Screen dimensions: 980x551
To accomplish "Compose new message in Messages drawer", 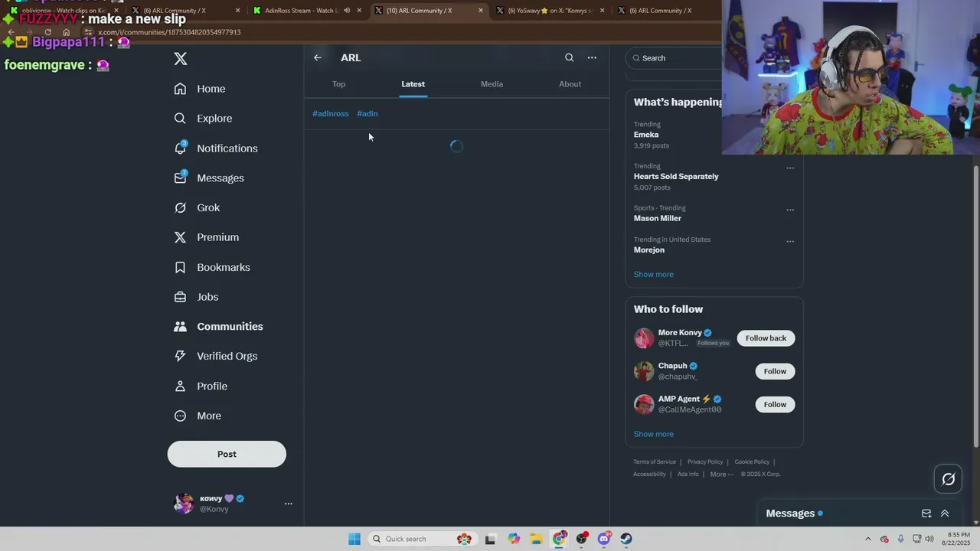I will [x=926, y=514].
